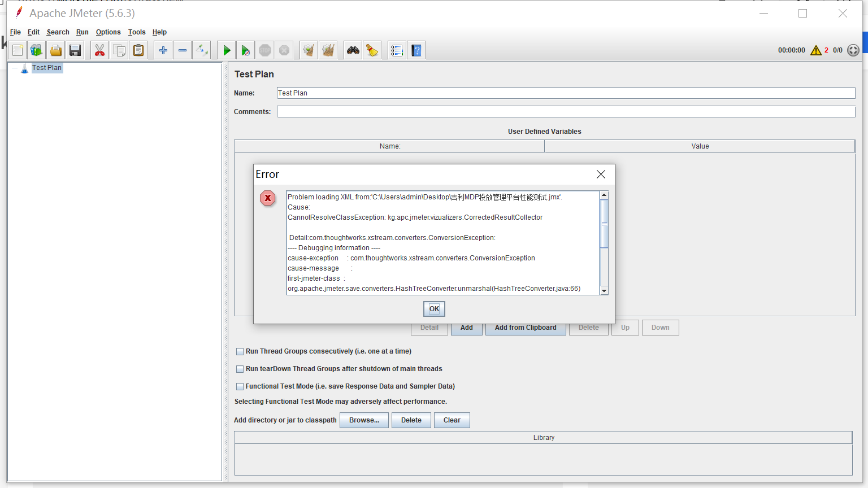The height and width of the screenshot is (488, 868).
Task: Enable Run Thread Groups consecutively checkbox
Action: [x=240, y=351]
